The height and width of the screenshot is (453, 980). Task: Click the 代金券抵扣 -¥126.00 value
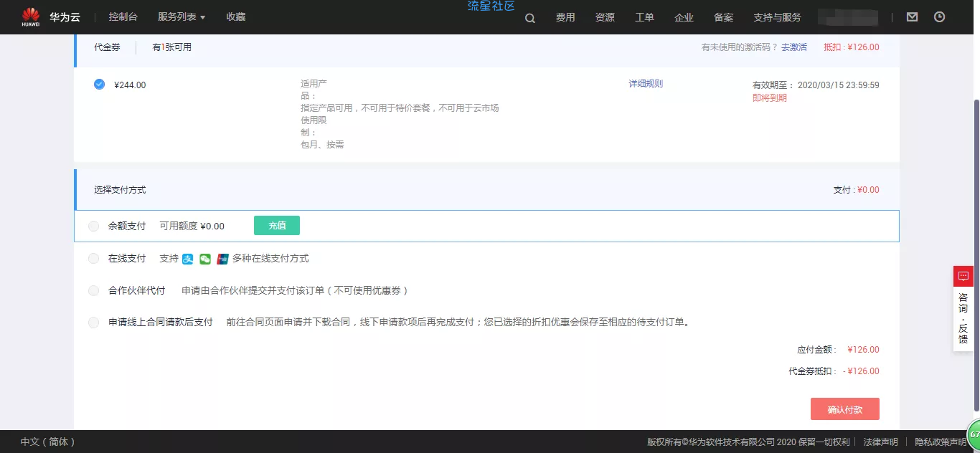pyautogui.click(x=861, y=371)
